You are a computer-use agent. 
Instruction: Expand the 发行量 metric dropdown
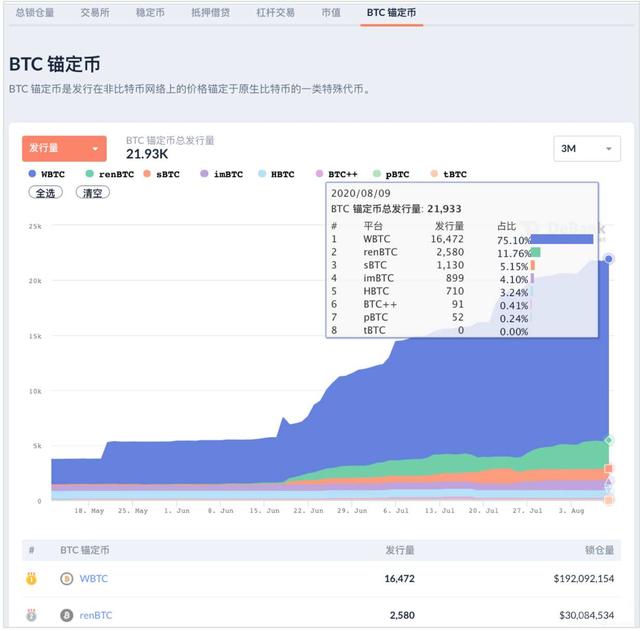click(x=64, y=149)
